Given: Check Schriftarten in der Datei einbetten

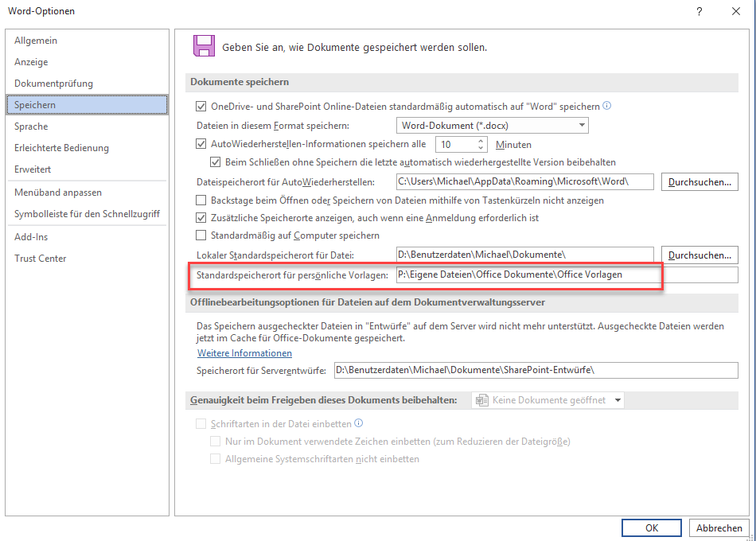Looking at the screenshot, I should click(201, 424).
